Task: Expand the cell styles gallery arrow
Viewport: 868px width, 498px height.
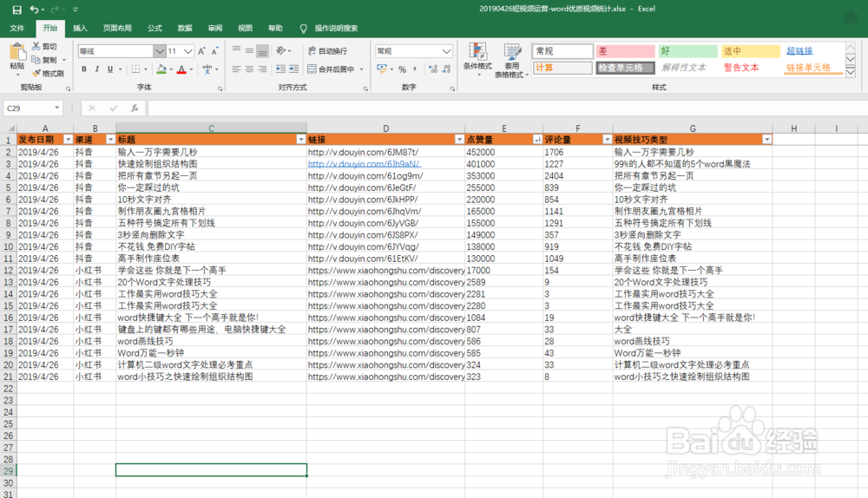Action: (x=851, y=73)
